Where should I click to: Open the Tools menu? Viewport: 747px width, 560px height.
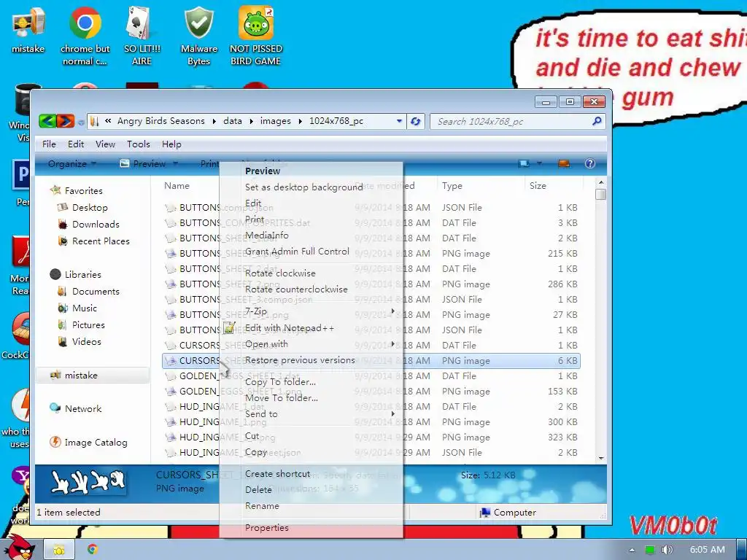point(138,144)
